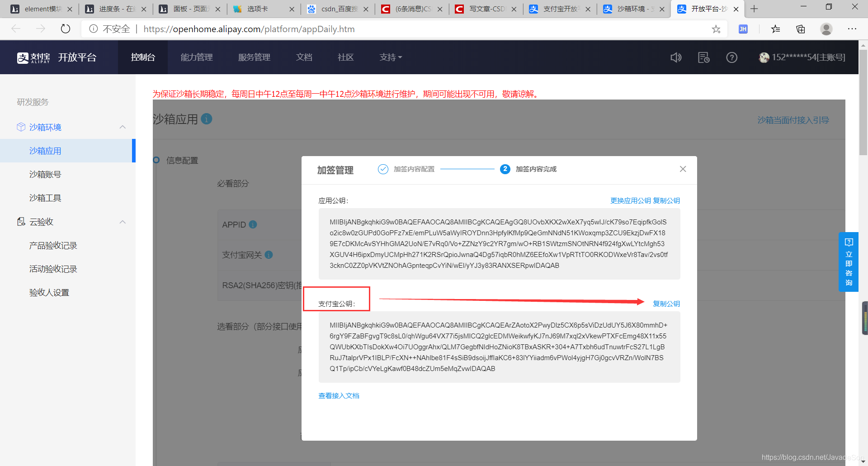Open a new browser tab
Screen dimensions: 868x466
(754, 9)
